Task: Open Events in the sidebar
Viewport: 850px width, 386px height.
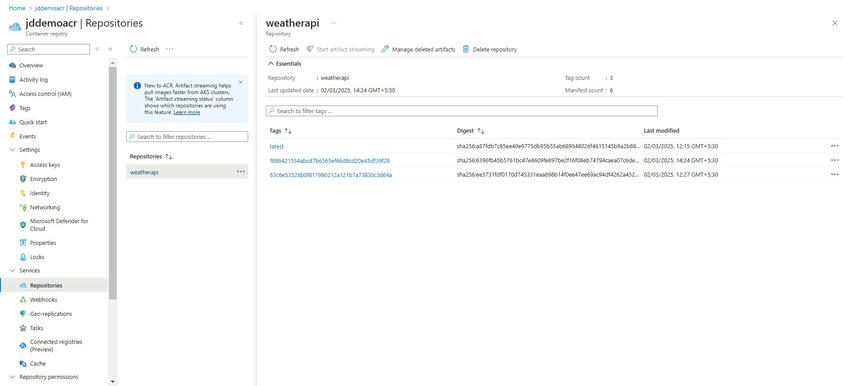Action: pyautogui.click(x=27, y=136)
